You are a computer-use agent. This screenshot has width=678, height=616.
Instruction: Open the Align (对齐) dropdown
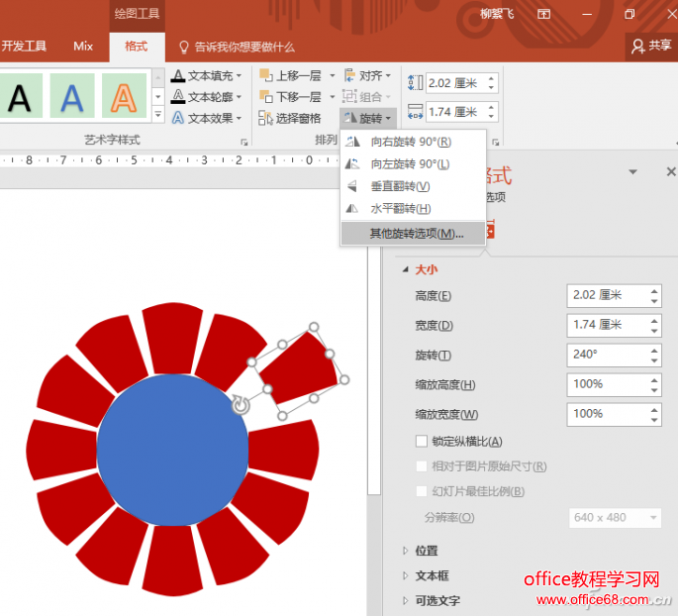point(367,75)
